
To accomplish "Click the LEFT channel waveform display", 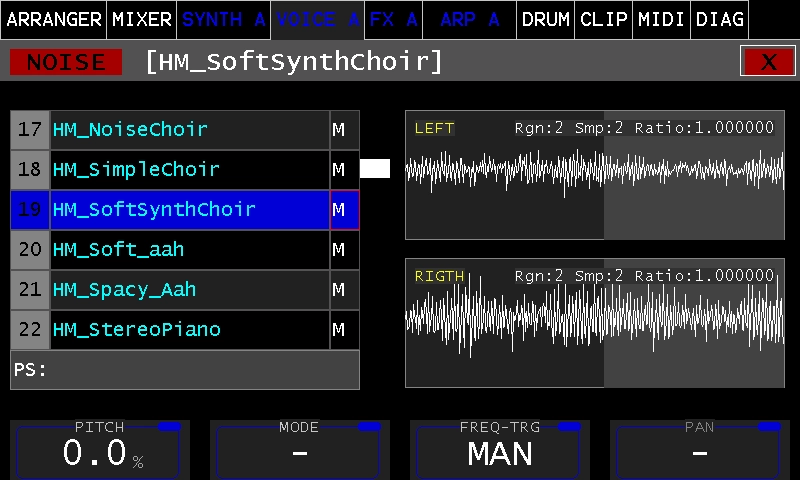I will coord(595,175).
